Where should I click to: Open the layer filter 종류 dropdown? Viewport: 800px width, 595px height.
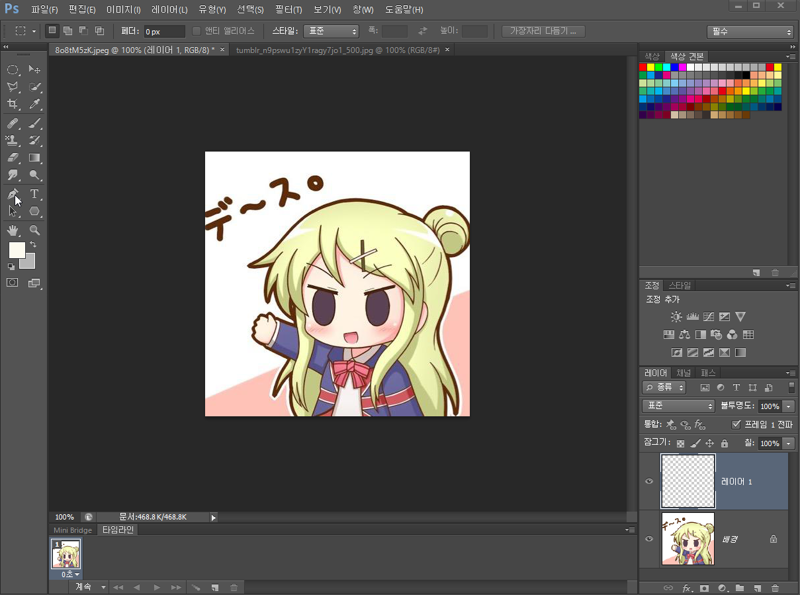[664, 387]
